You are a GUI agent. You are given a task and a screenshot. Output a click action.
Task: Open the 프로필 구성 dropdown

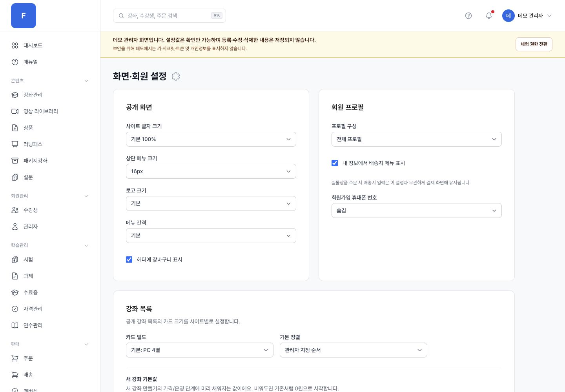417,139
